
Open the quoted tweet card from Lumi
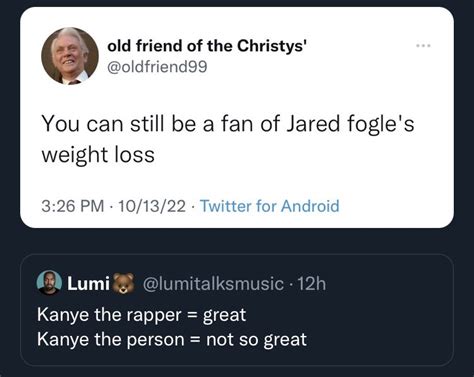point(237,310)
